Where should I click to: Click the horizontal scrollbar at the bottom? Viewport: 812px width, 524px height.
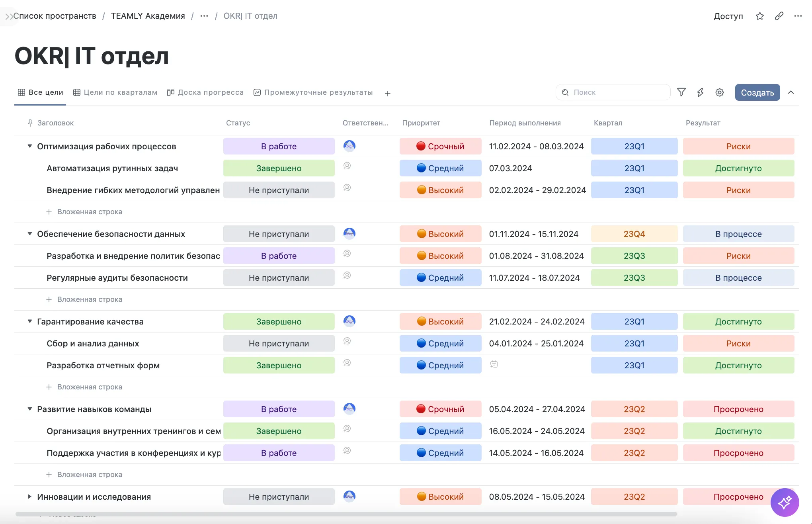point(346,514)
